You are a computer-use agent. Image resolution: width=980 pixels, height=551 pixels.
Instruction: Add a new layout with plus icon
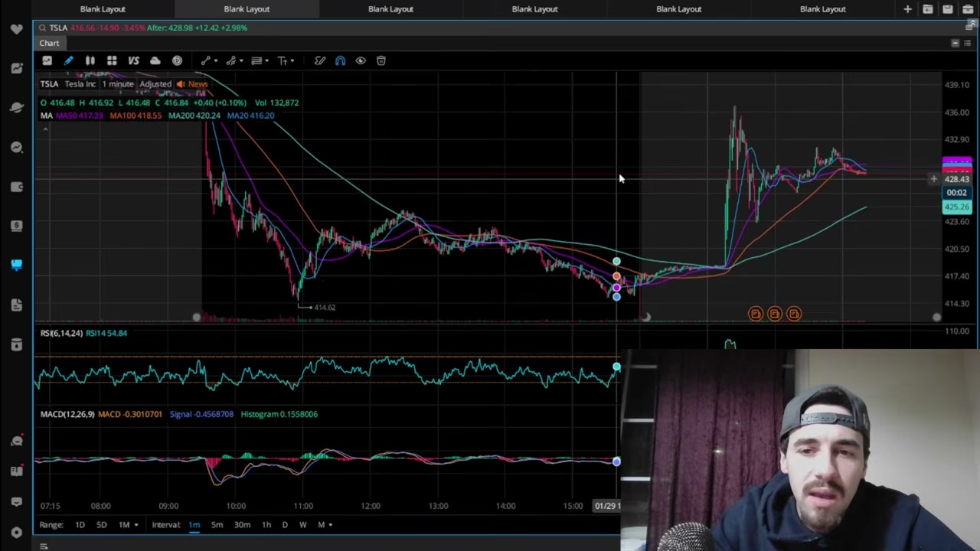point(907,9)
